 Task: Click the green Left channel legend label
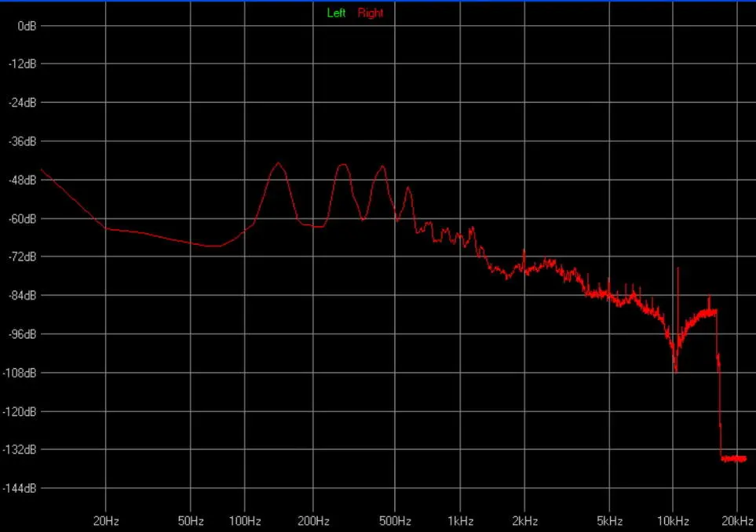(336, 13)
